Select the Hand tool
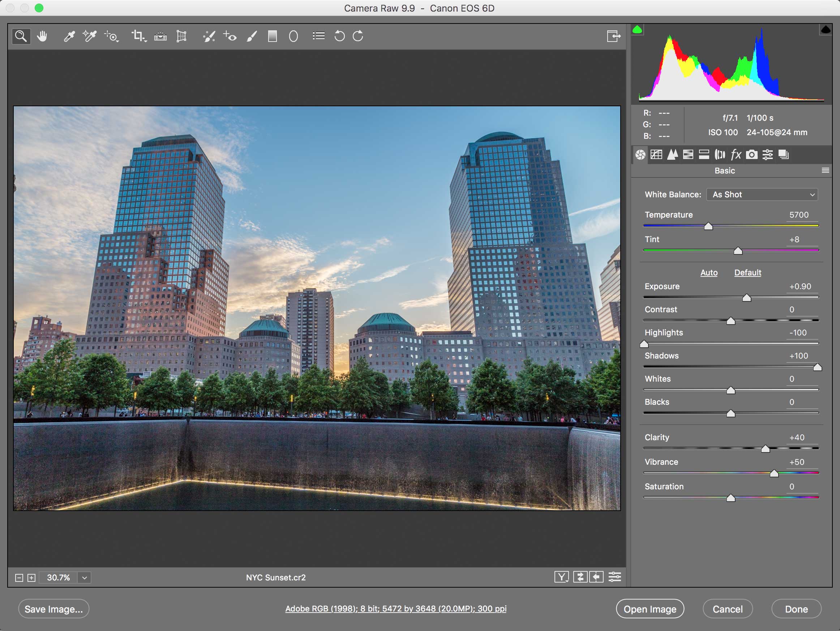 tap(42, 36)
